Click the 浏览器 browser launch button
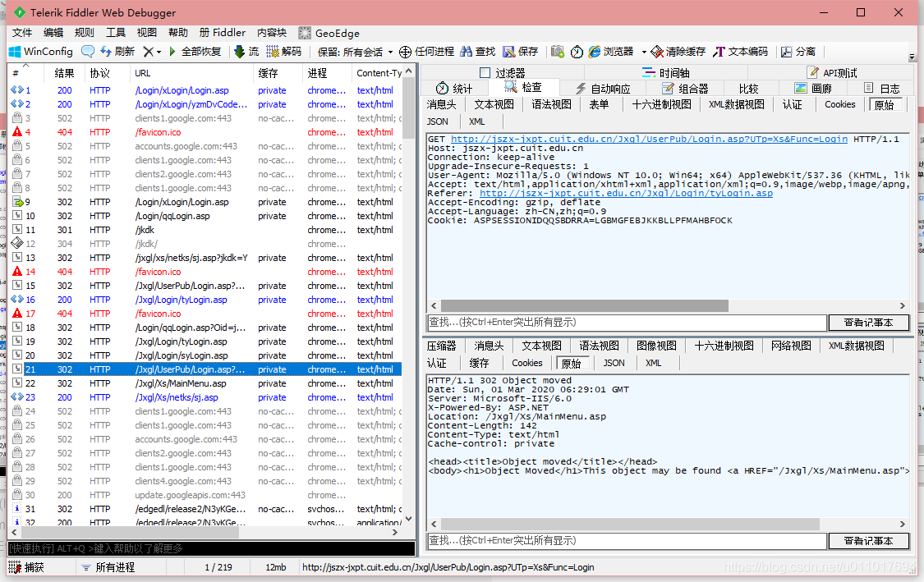Image resolution: width=924 pixels, height=582 pixels. point(610,52)
